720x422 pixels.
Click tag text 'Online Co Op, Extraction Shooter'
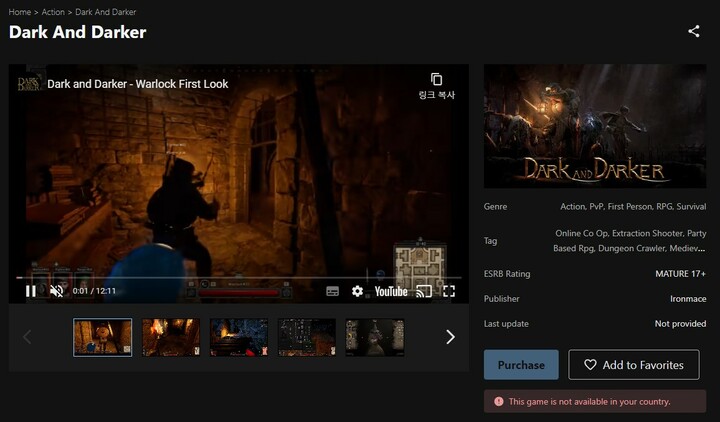click(619, 233)
